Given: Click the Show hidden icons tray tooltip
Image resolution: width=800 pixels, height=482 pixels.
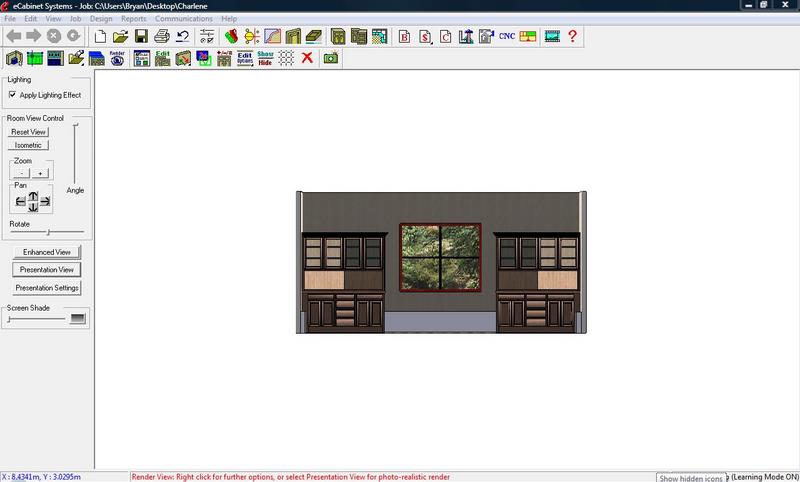Looking at the screenshot, I should click(x=691, y=478).
